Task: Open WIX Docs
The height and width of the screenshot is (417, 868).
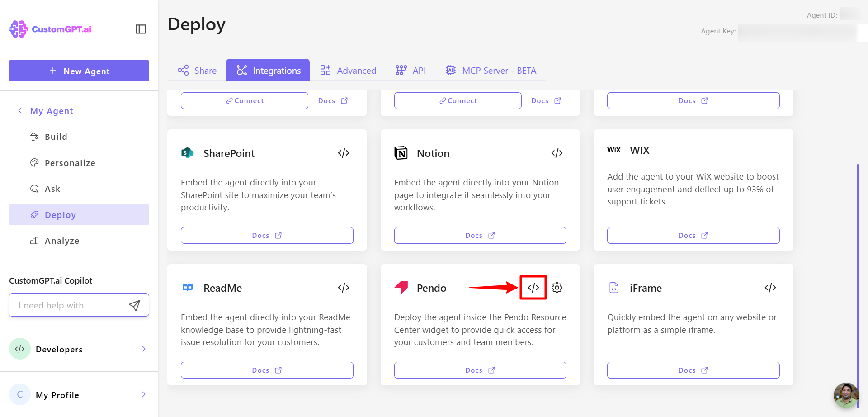Action: tap(693, 235)
